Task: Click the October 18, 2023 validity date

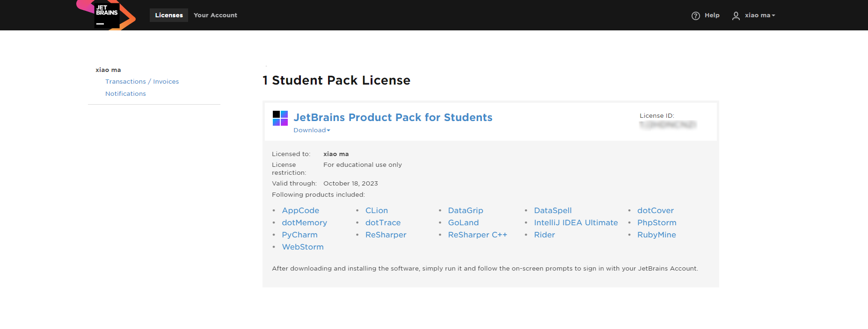Action: [350, 183]
